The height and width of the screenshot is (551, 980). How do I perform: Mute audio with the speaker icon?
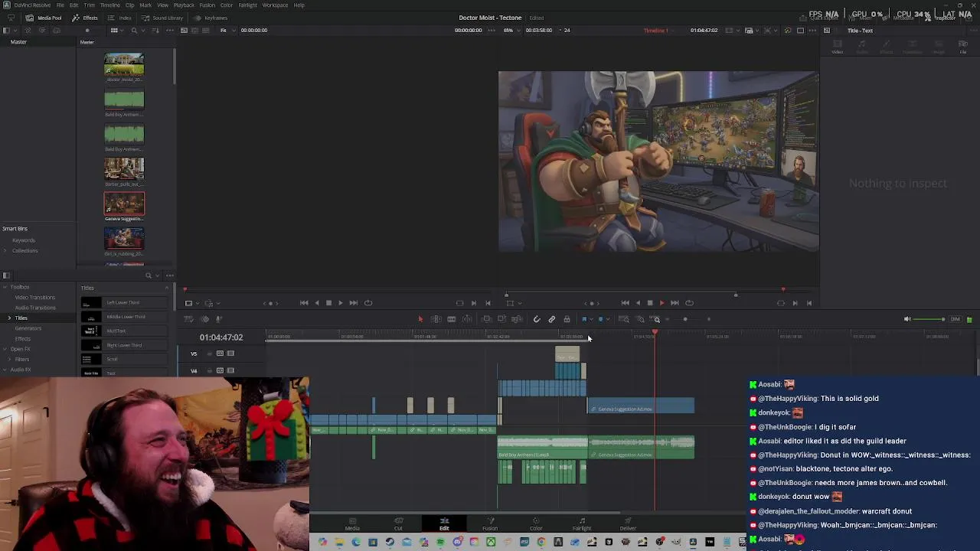point(907,319)
